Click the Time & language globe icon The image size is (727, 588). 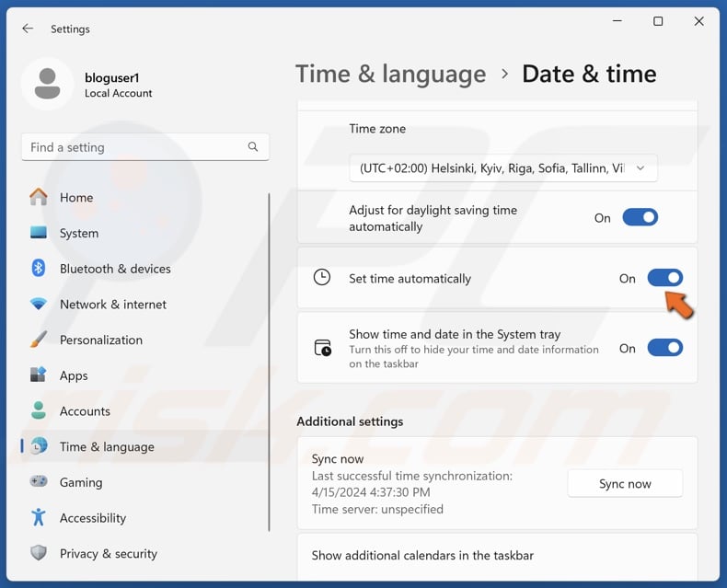point(39,446)
